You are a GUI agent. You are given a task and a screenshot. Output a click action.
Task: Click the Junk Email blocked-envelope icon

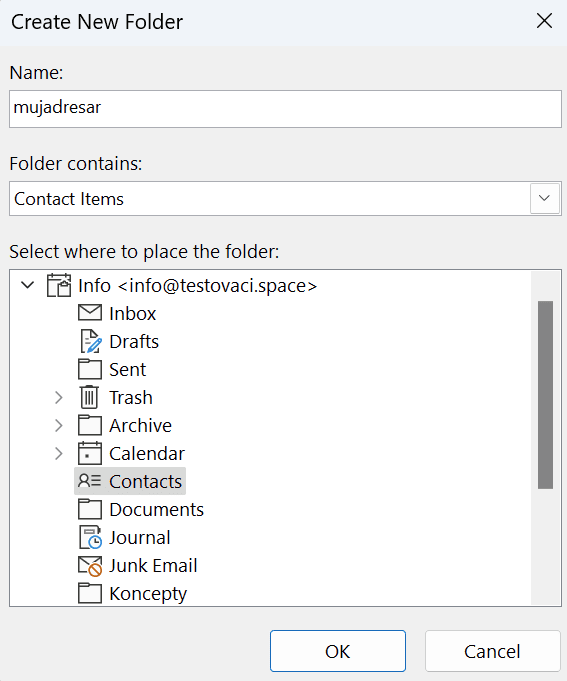[90, 566]
